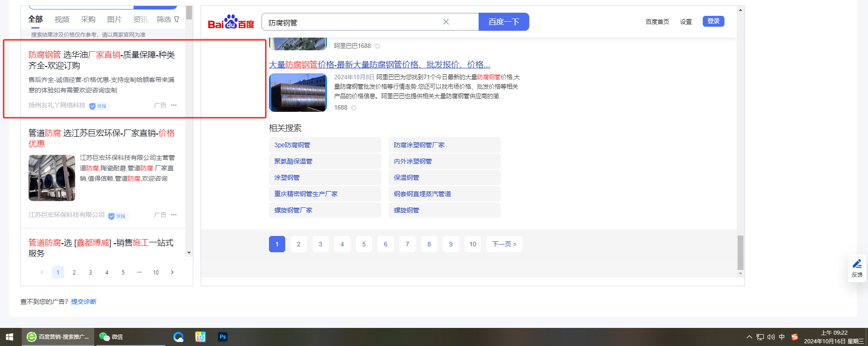
Task: Click related search 聚氨酯保温管
Action: 325,161
